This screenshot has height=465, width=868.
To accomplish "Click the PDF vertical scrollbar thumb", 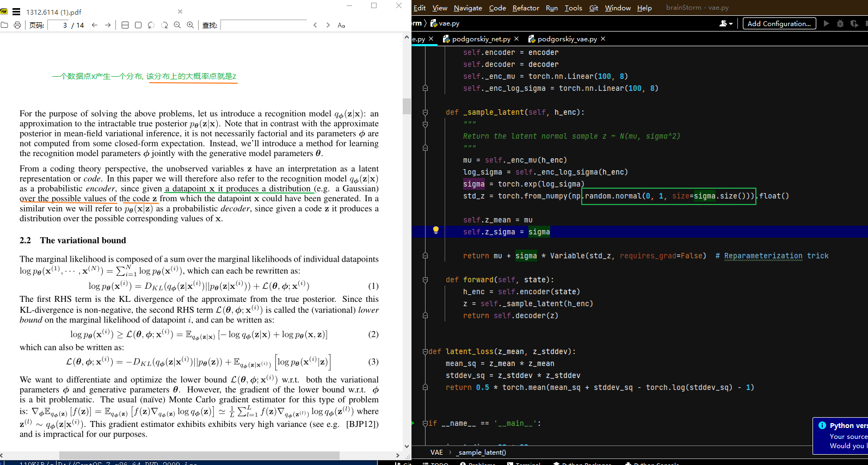I will point(407,106).
